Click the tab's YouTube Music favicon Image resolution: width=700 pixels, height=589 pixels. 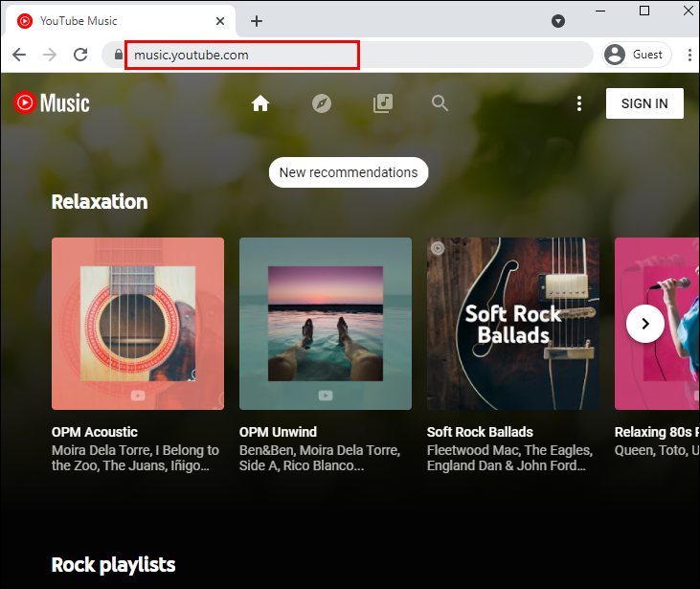pyautogui.click(x=25, y=21)
